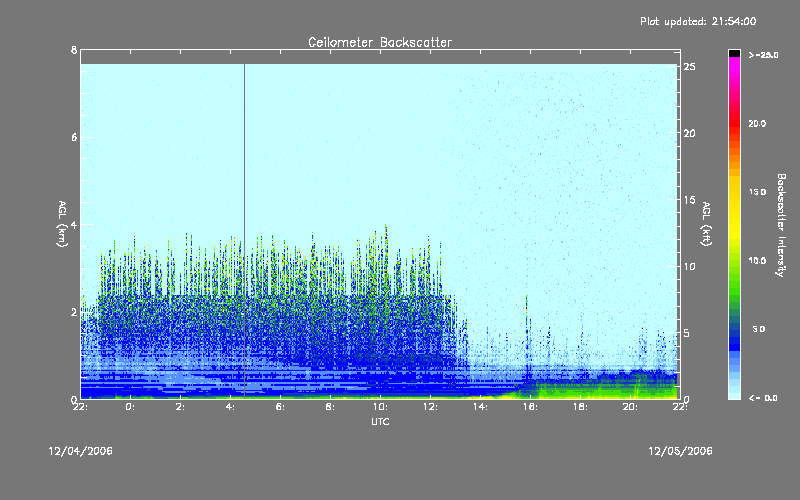Click the black top of the colorbar
This screenshot has height=500, width=800.
point(734,53)
